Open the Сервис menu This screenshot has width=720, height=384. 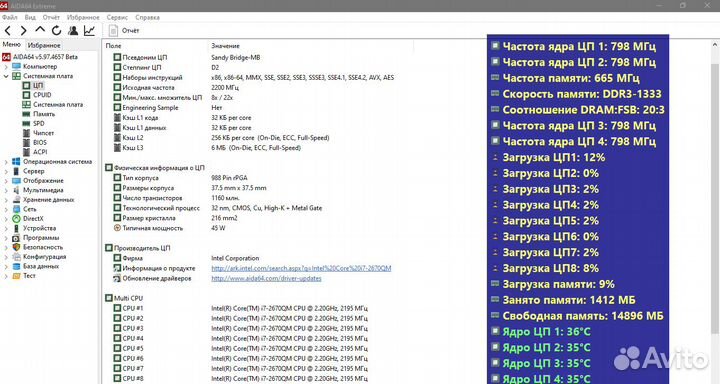coord(117,17)
